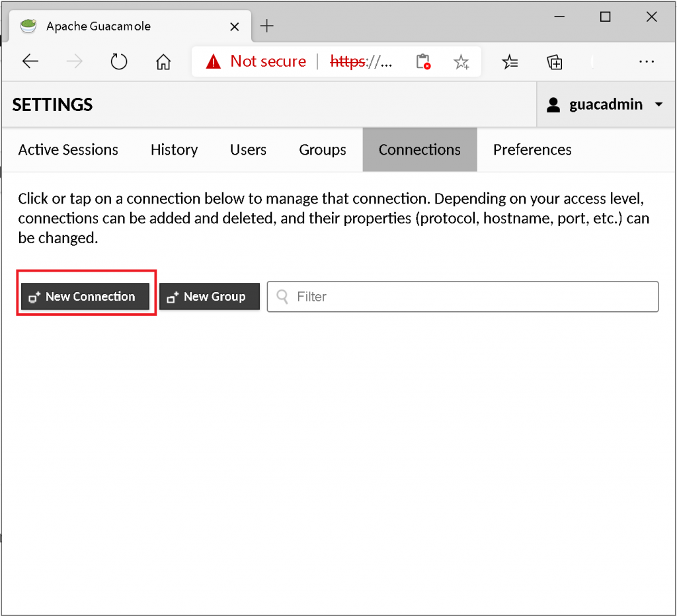Open browser settings ellipsis menu
The image size is (677, 616).
[x=647, y=61]
